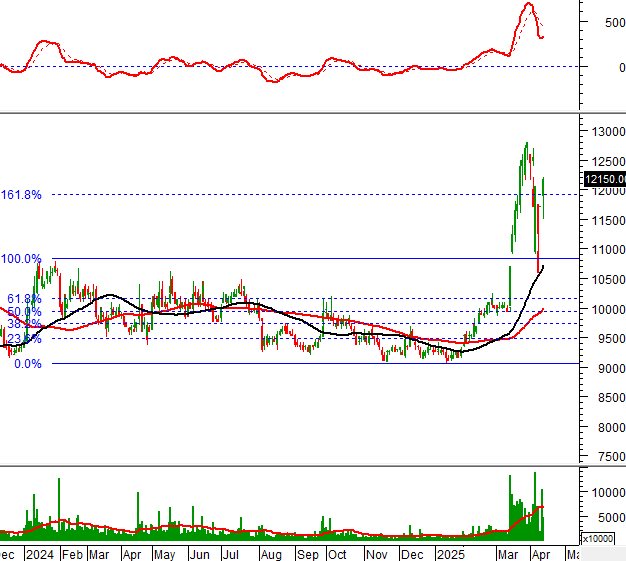This screenshot has width=626, height=561.
Task: Click 12500 on the price axis
Action: click(608, 161)
